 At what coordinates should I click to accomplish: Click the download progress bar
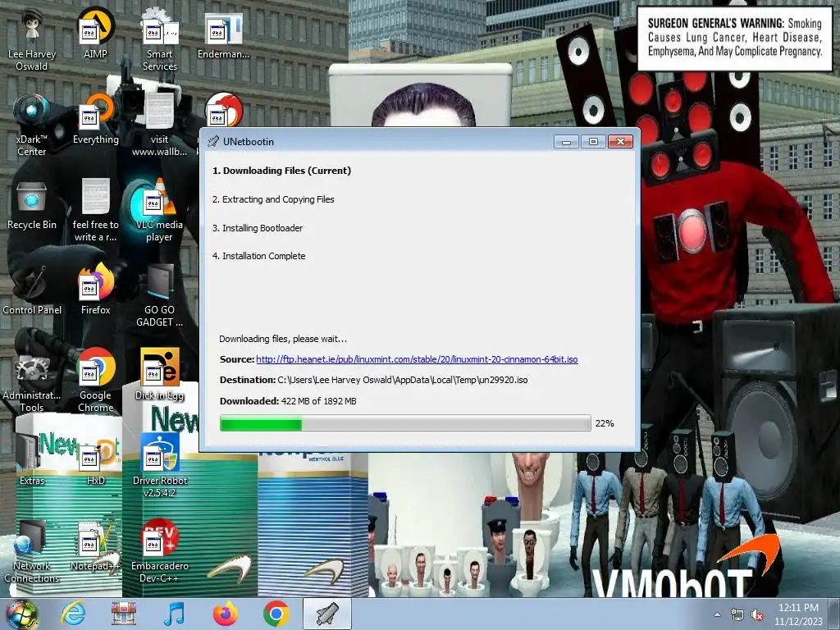click(x=405, y=423)
